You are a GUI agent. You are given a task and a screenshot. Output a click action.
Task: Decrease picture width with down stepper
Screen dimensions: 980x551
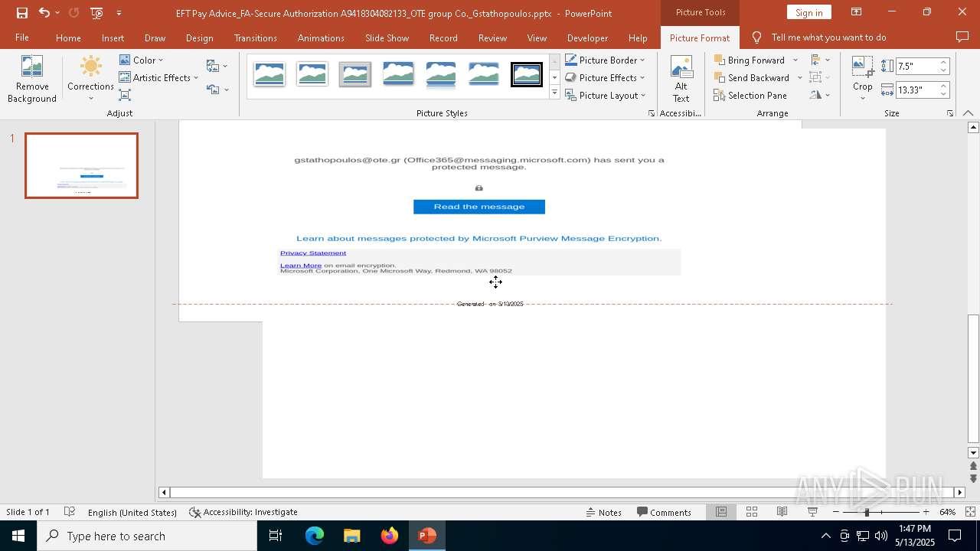[944, 93]
